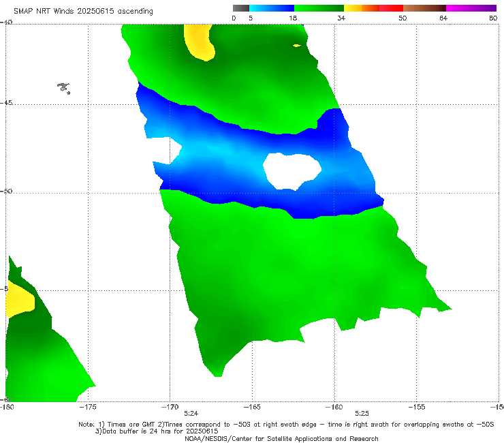Viewport: 504px width, 443px height.
Task: Click the -45 latitude axis label
Action: [6, 103]
